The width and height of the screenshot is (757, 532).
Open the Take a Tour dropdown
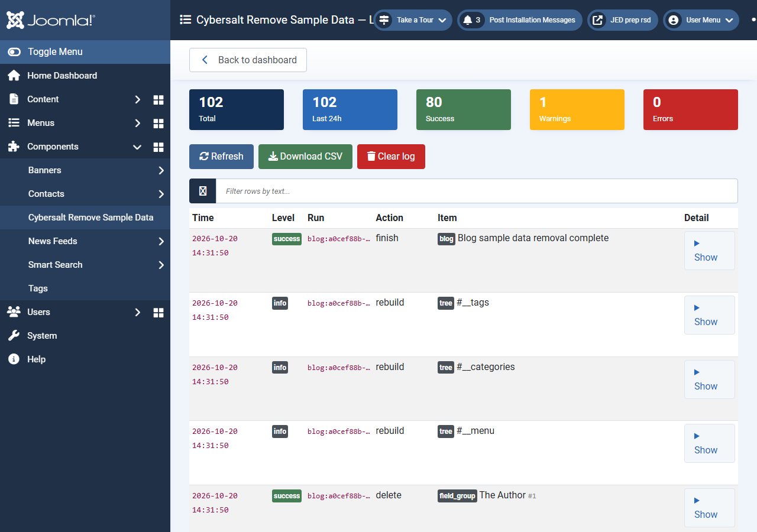tap(413, 20)
